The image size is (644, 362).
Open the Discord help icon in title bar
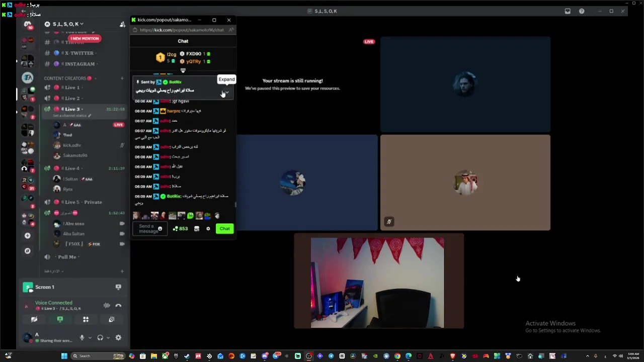point(582,11)
